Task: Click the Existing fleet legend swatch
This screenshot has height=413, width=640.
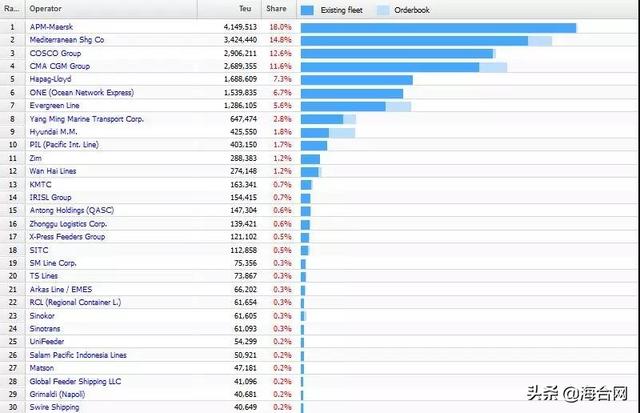Action: 307,10
